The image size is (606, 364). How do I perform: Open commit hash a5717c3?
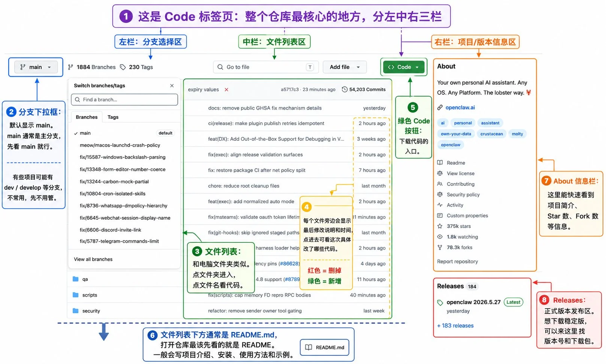pos(290,90)
